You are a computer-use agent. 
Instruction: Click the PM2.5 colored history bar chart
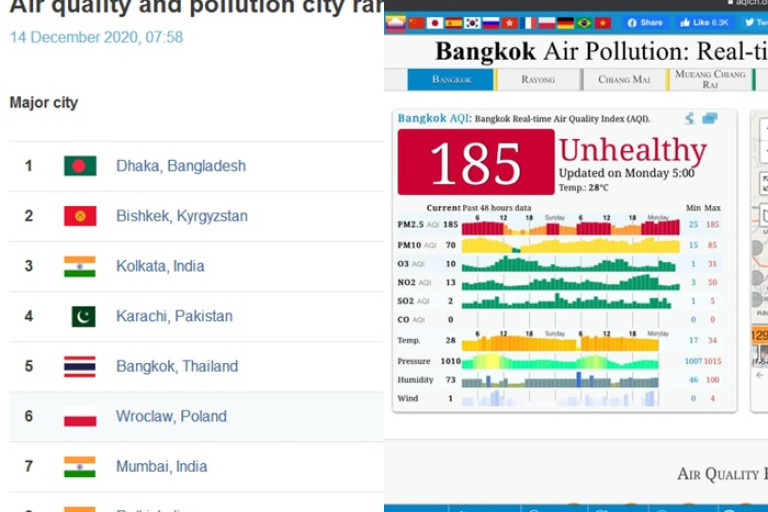coord(571,226)
